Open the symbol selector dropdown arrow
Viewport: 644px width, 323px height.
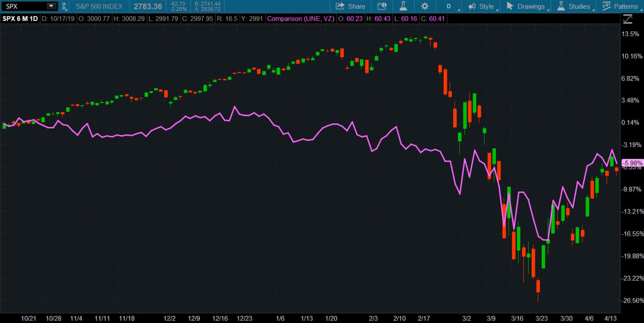(51, 6)
